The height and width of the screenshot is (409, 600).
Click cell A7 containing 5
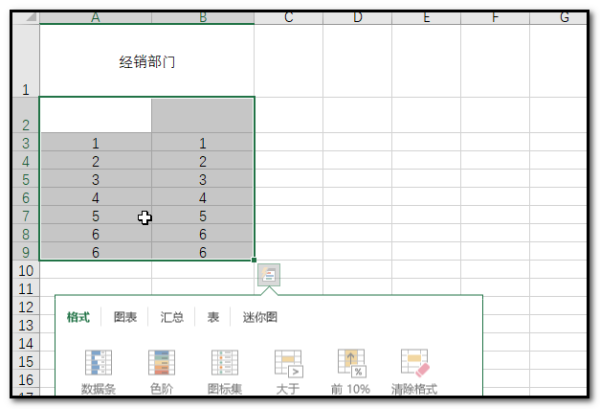(x=96, y=216)
